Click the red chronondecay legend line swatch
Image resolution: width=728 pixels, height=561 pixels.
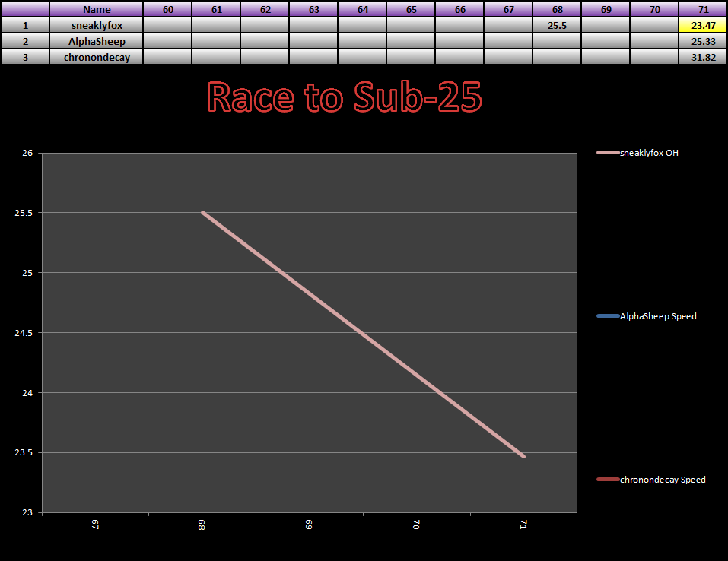[608, 480]
